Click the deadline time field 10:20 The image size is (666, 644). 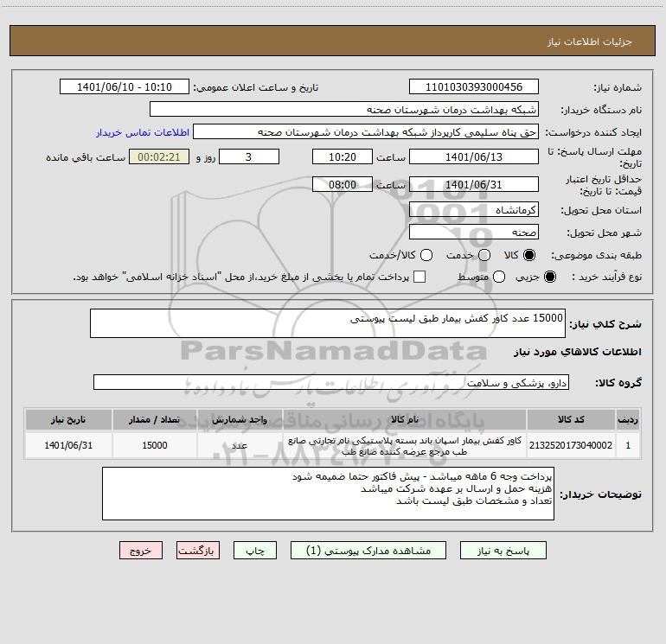point(343,156)
